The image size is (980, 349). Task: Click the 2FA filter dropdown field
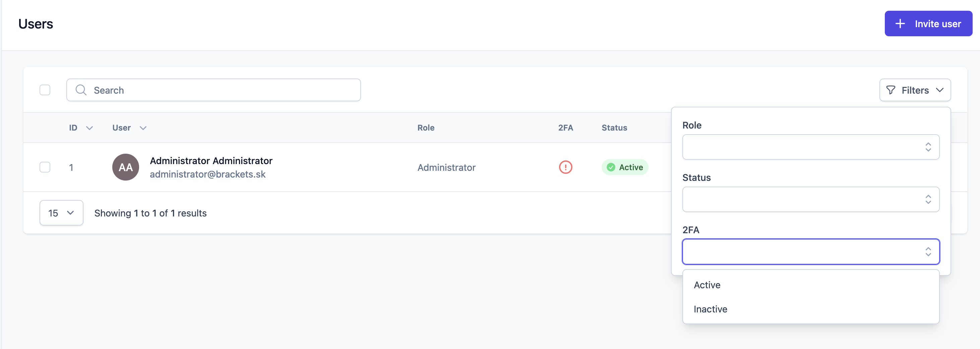pos(811,251)
